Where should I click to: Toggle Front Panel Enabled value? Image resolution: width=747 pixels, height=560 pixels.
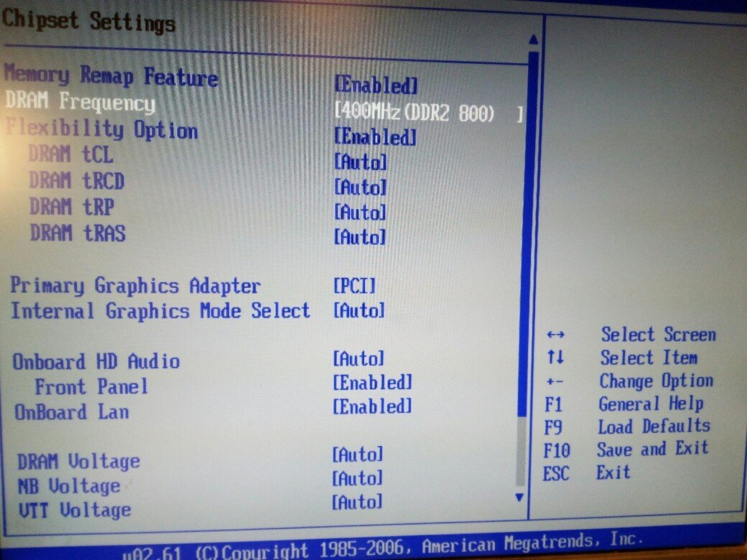[x=372, y=383]
